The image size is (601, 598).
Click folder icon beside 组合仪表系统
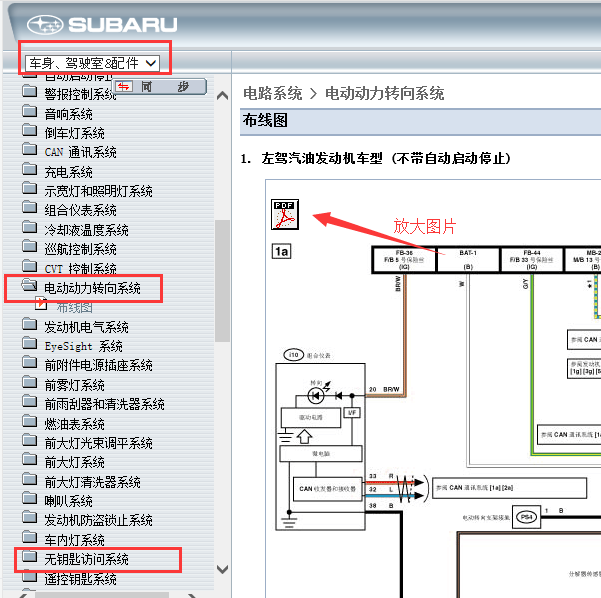tap(30, 208)
